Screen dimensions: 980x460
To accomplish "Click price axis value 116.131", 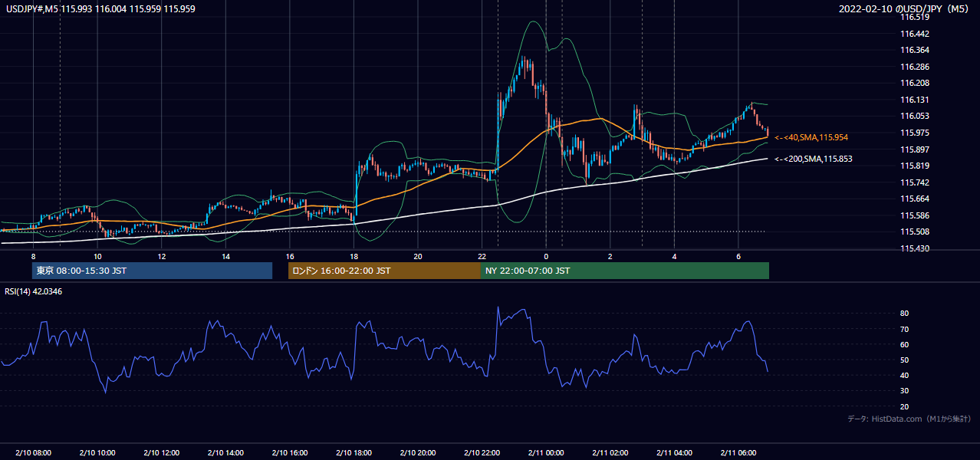I will pyautogui.click(x=915, y=100).
